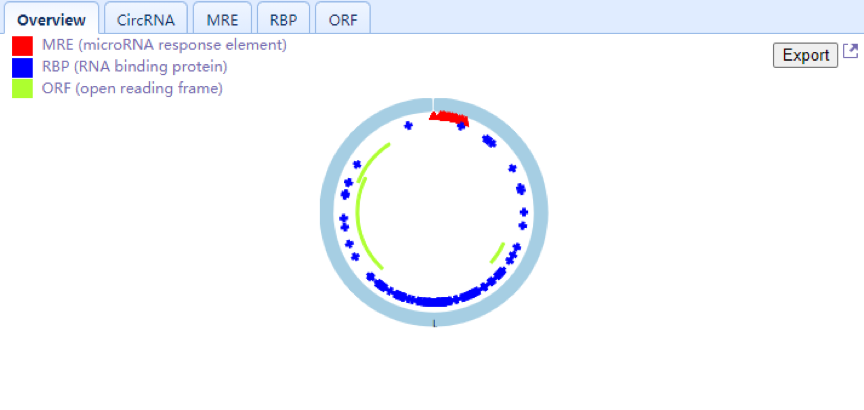Open the pop-out icon beside Export
Screen dimensions: 864x410
(850, 52)
